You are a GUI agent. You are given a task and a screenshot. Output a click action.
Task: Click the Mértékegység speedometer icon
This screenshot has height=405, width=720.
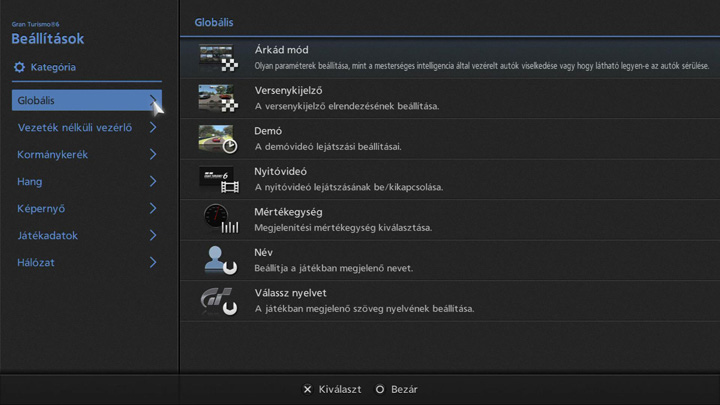217,219
